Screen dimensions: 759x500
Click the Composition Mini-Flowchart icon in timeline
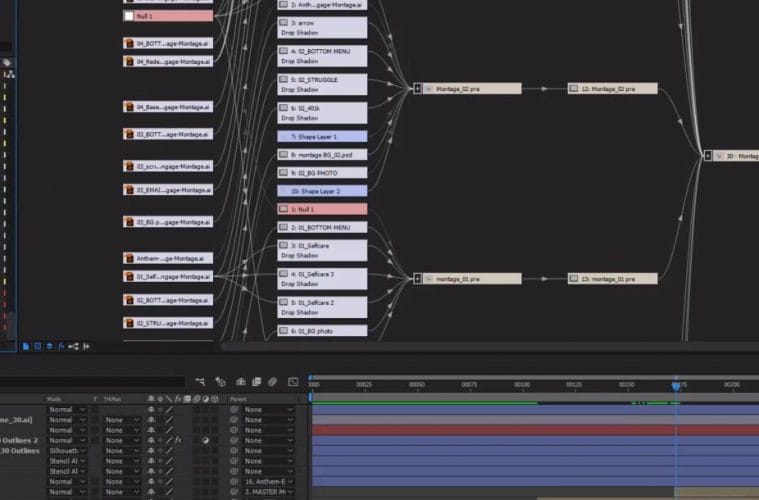click(x=199, y=381)
